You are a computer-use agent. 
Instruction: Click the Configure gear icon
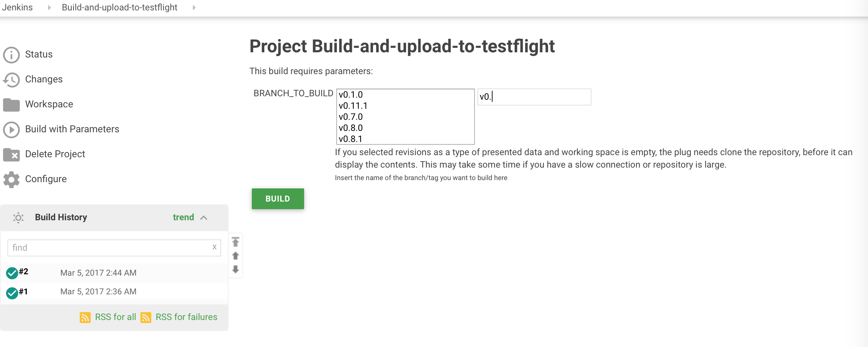tap(11, 179)
